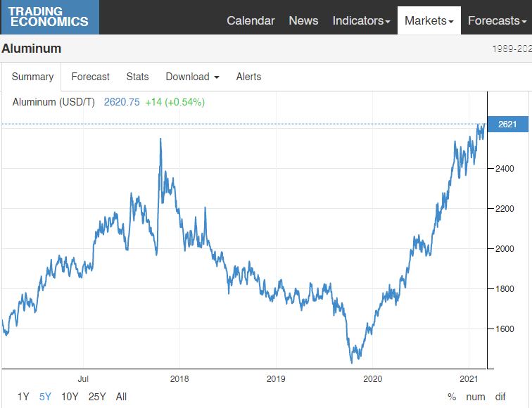The height and width of the screenshot is (408, 532).
Task: Expand the Markets dropdown menu
Action: 429,20
